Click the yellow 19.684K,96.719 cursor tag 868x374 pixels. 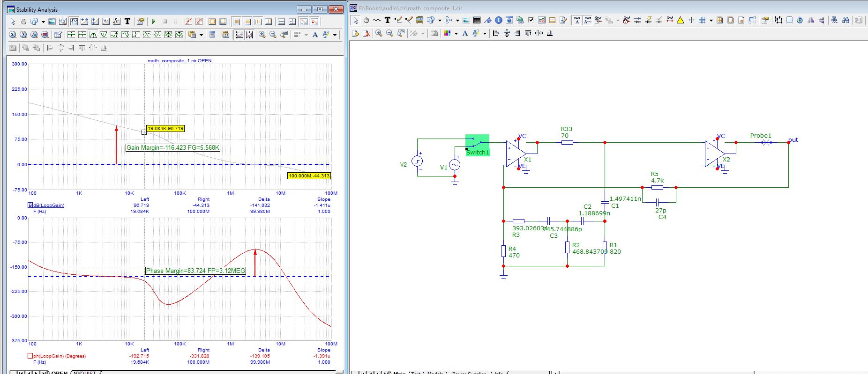(x=165, y=128)
